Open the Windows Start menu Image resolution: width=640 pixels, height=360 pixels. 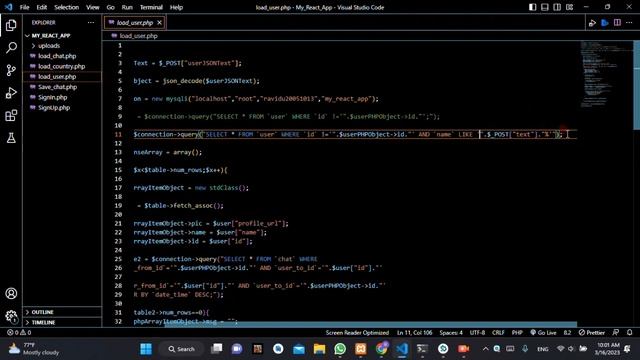tap(146, 349)
